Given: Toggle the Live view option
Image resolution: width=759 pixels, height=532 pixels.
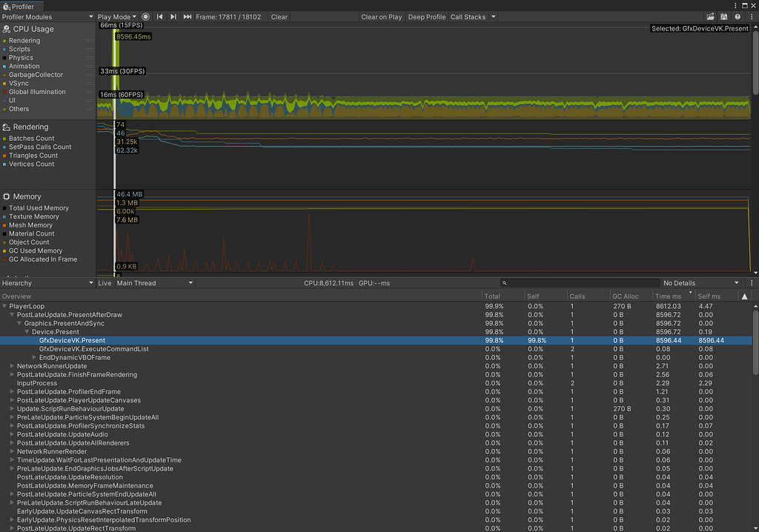Looking at the screenshot, I should 105,282.
